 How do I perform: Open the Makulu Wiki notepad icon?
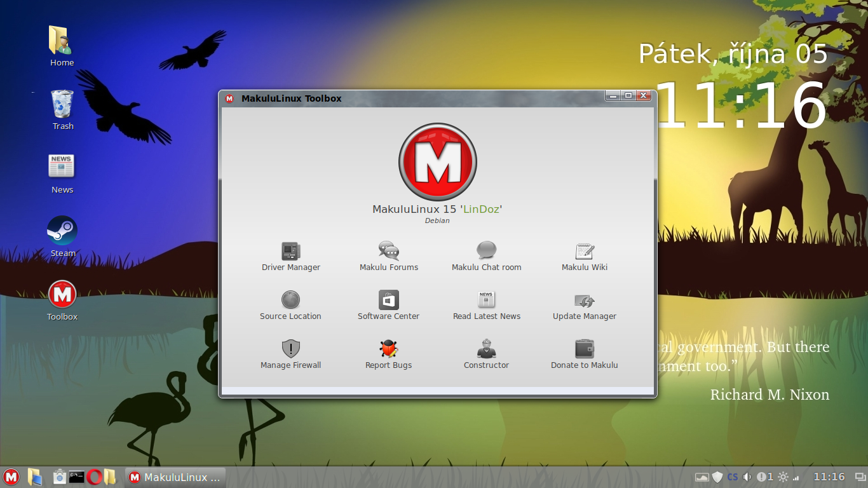pyautogui.click(x=585, y=250)
